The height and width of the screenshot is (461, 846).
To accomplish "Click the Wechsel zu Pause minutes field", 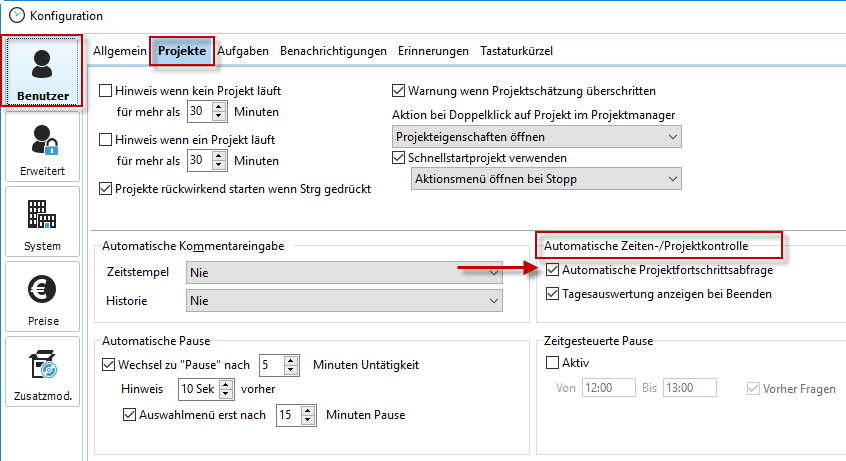I will tap(270, 365).
